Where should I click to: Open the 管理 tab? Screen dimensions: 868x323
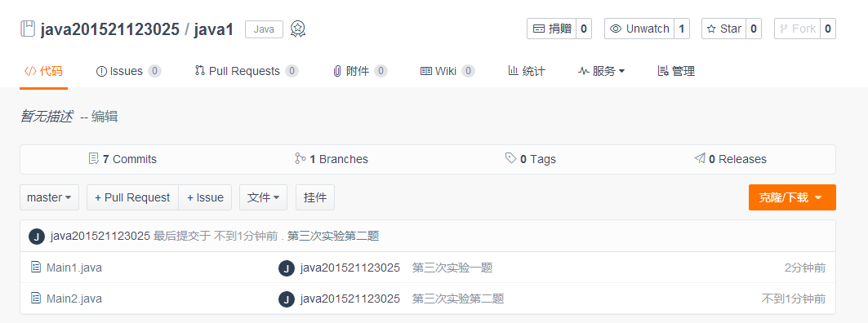(x=676, y=71)
